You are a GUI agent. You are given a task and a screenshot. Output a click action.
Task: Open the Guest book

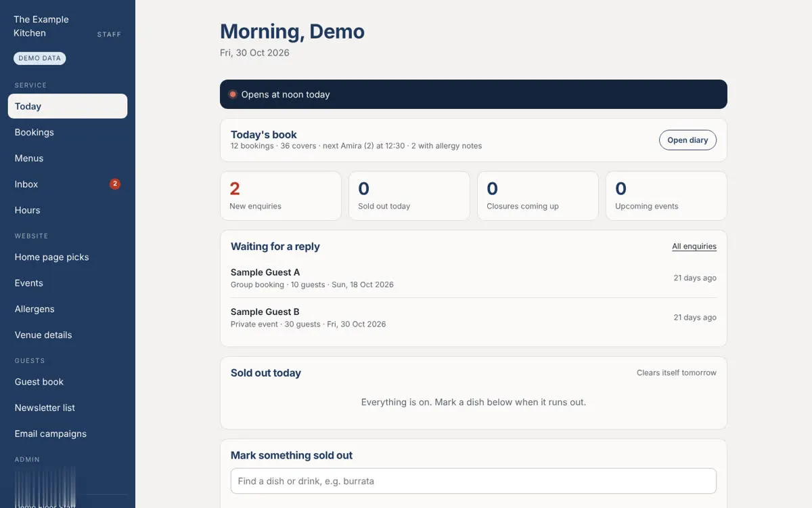click(68, 381)
